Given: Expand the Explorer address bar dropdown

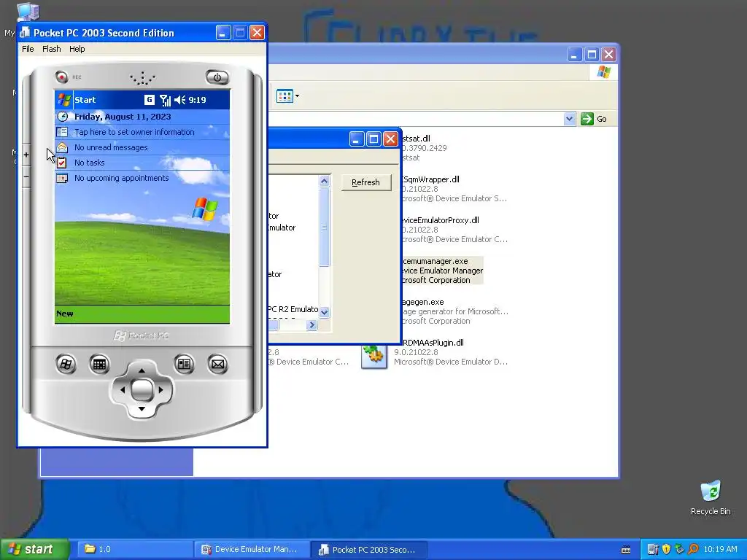Looking at the screenshot, I should point(569,119).
